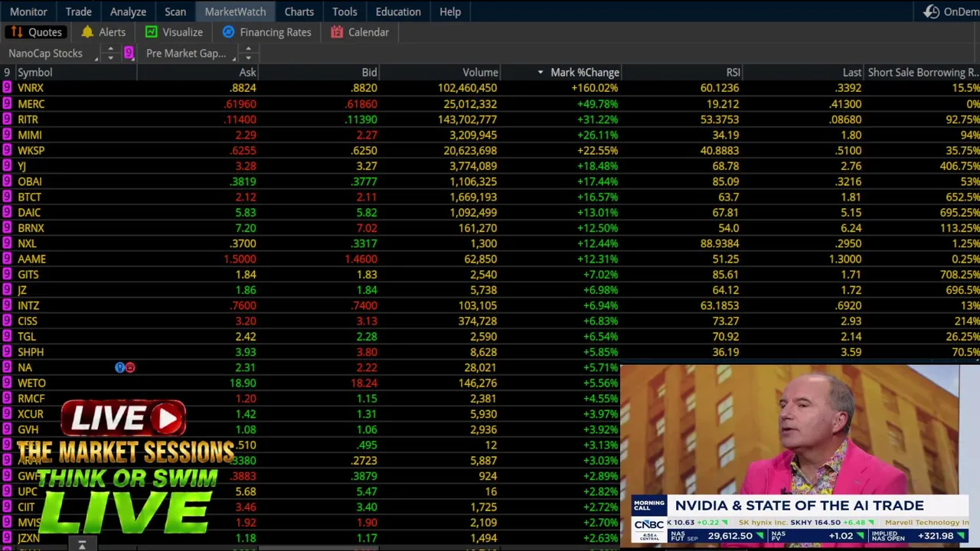Click the link column header above row icons
Screen dimensions: 980x551
(x=7, y=72)
